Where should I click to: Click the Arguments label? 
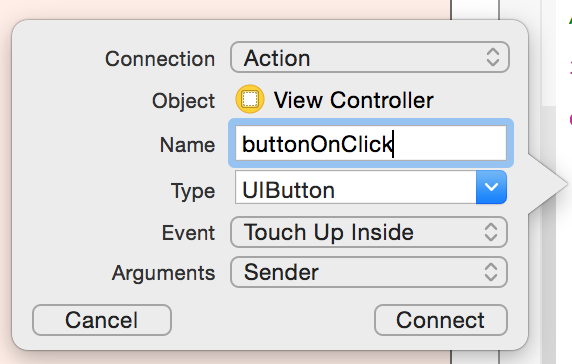click(x=163, y=273)
